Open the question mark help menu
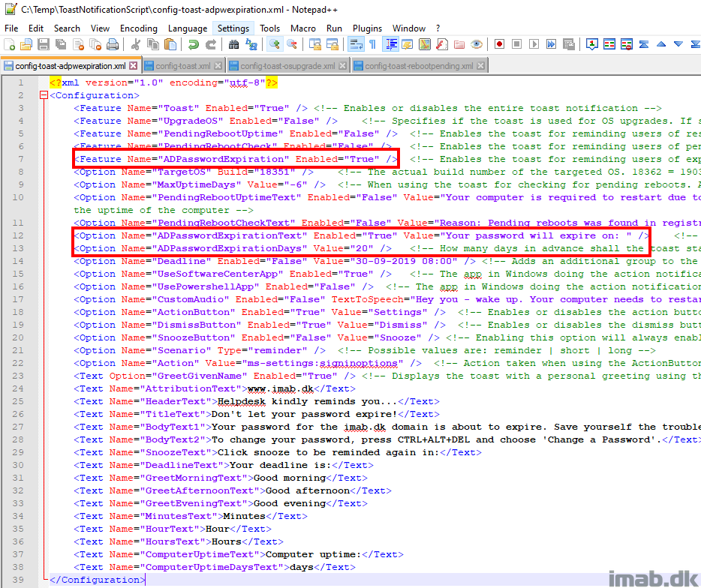The image size is (701, 588). click(438, 28)
